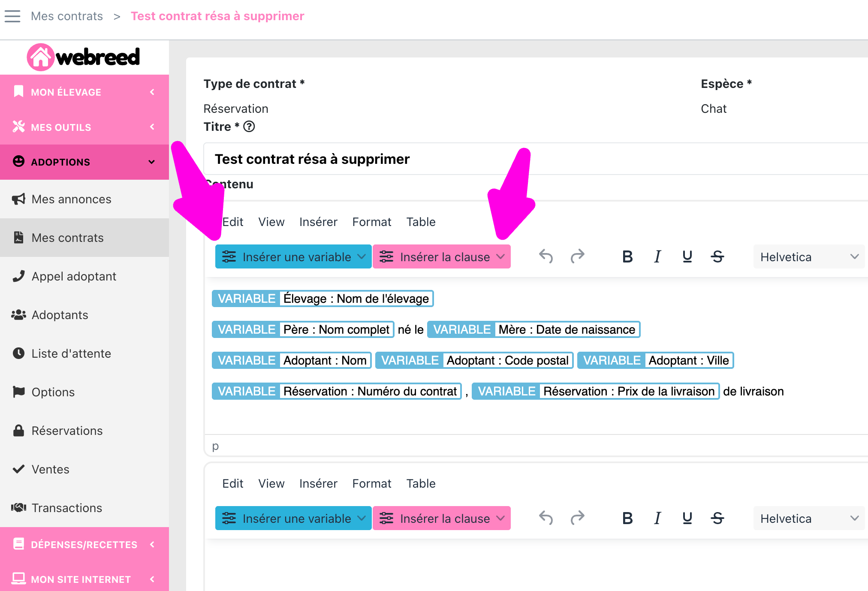
Task: Toggle bold in the second editor toolbar
Action: (x=627, y=518)
